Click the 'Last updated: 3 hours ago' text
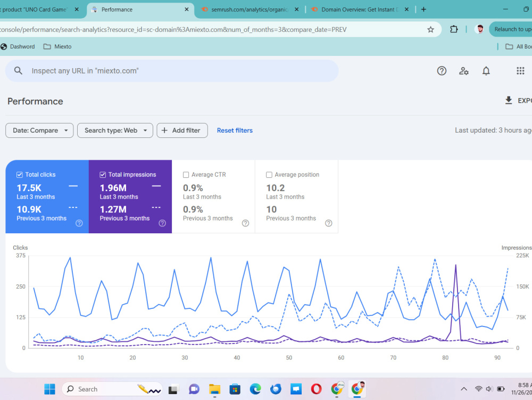532x400 pixels. click(x=493, y=130)
